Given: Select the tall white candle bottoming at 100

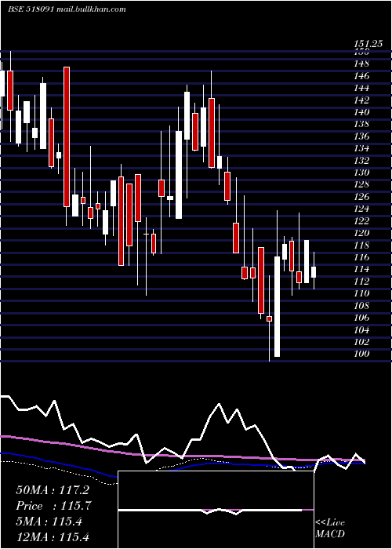Looking at the screenshot, I should 277,307.
